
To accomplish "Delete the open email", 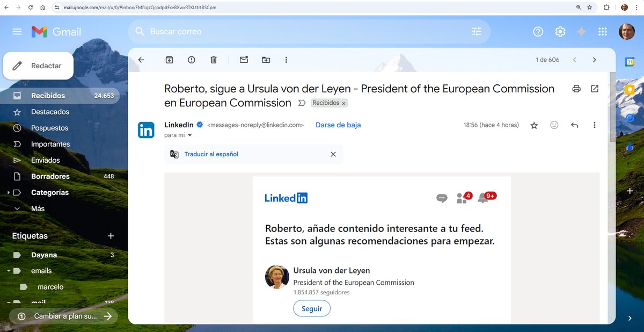I will click(213, 60).
